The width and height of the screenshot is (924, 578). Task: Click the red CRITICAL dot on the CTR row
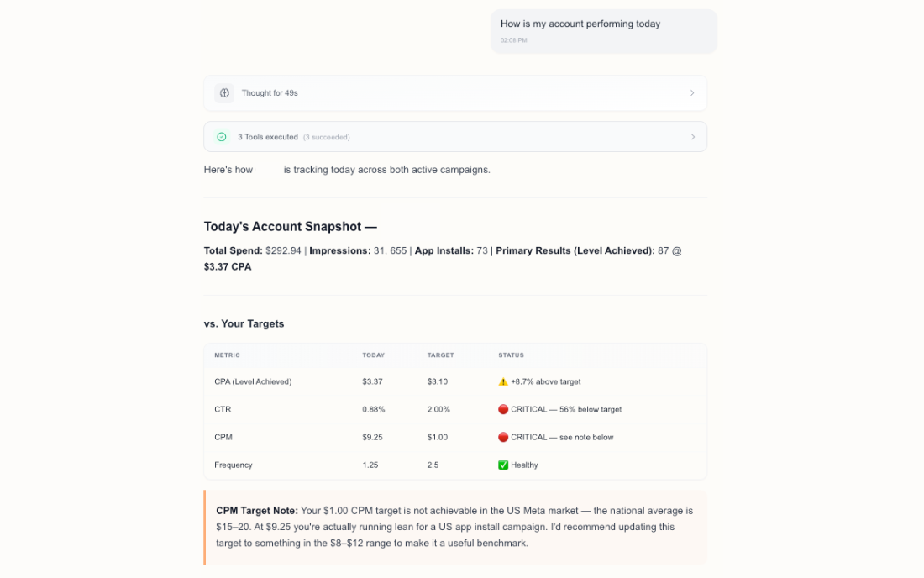502,409
